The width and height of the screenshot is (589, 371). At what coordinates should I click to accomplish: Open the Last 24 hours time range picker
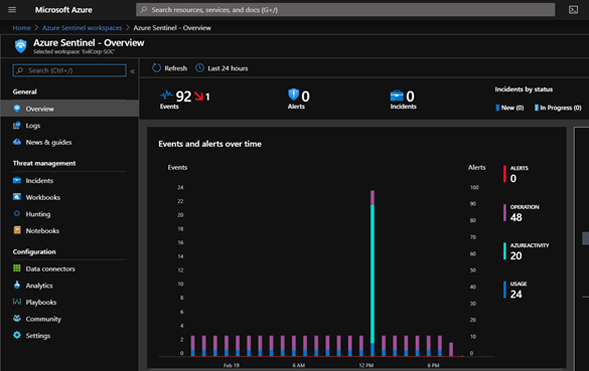click(222, 68)
